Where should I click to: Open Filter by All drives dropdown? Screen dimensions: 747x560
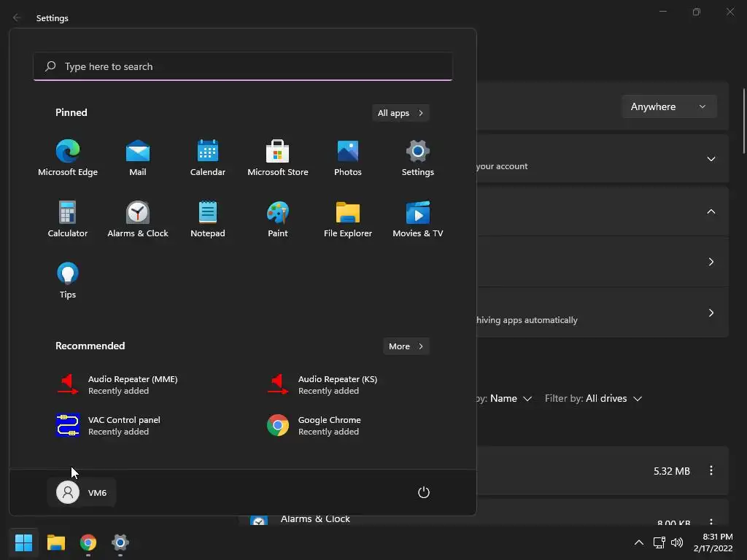(594, 399)
